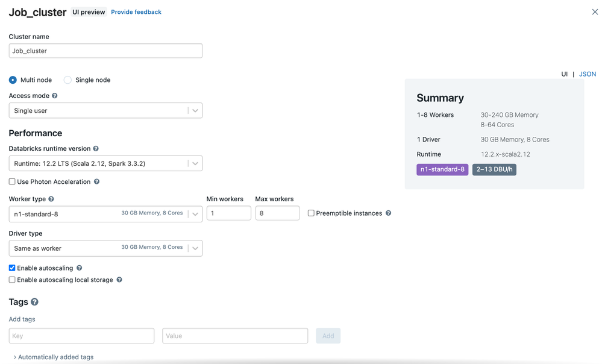Viewport: 602px width, 364px height.
Task: Click help icon next to Access mode
Action: click(55, 96)
